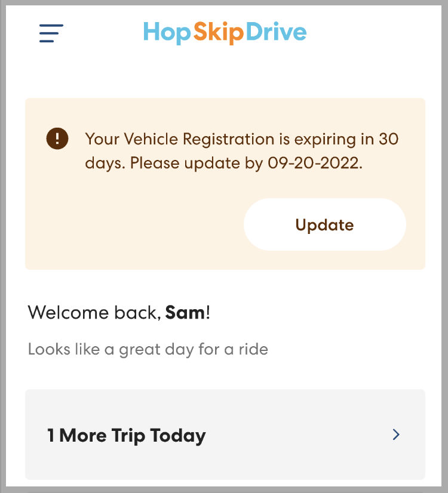Click the 'expiring in 30' text
The height and width of the screenshot is (493, 448).
[x=340, y=139]
